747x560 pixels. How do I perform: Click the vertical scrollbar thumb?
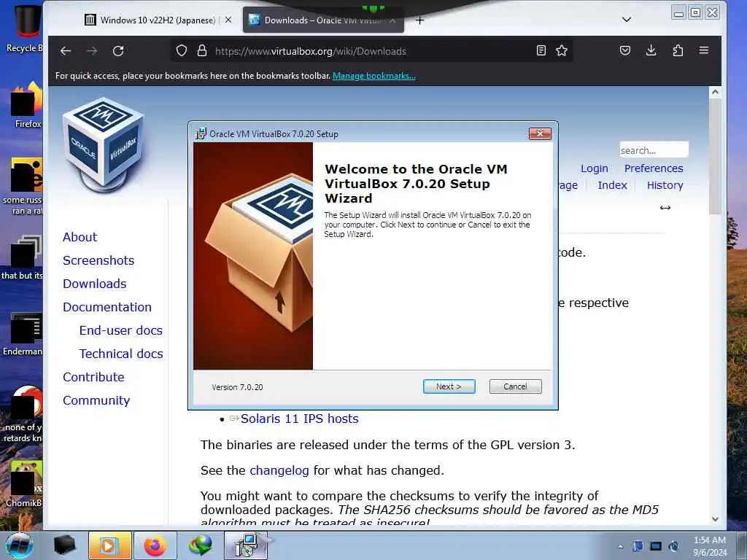(x=715, y=156)
